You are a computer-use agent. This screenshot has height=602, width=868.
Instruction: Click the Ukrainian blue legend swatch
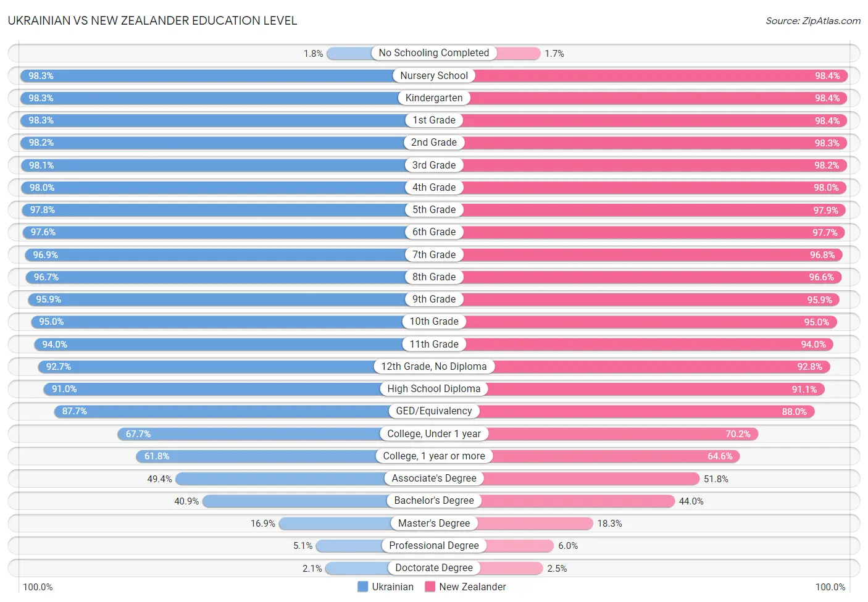(362, 587)
